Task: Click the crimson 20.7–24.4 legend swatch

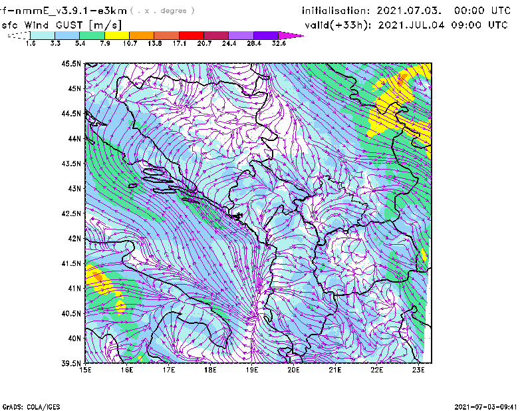Action: tap(216, 35)
